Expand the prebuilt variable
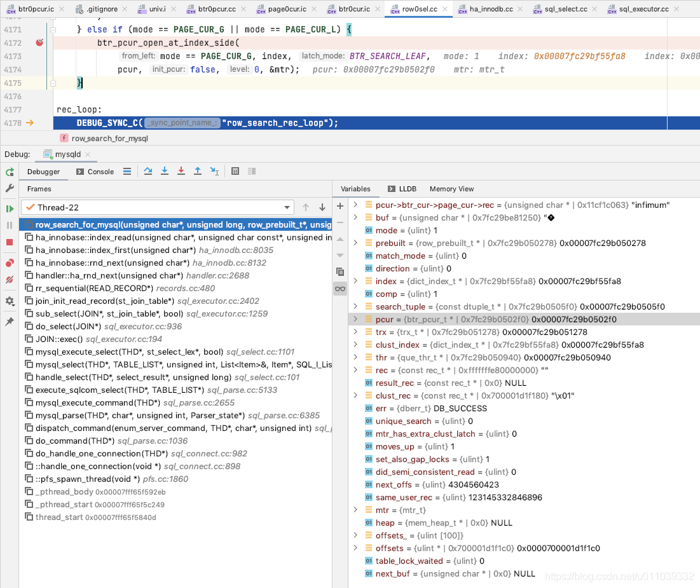The image size is (700, 588). coord(356,243)
